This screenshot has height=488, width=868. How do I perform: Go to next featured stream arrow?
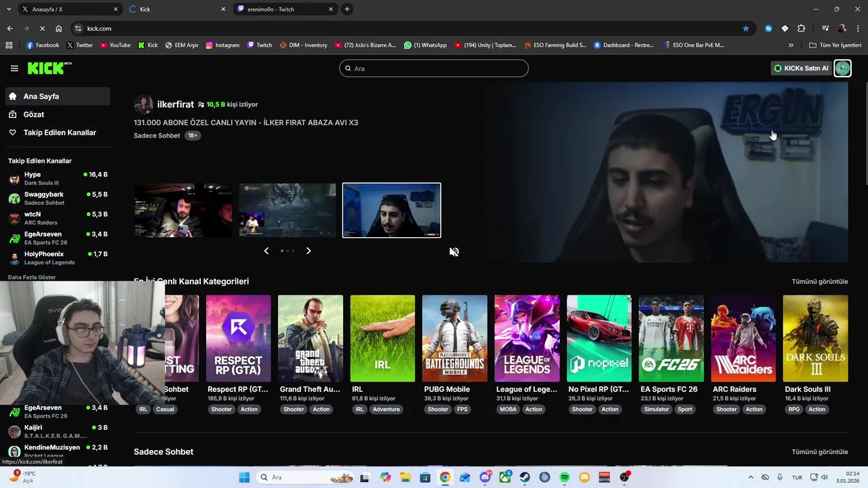point(309,251)
